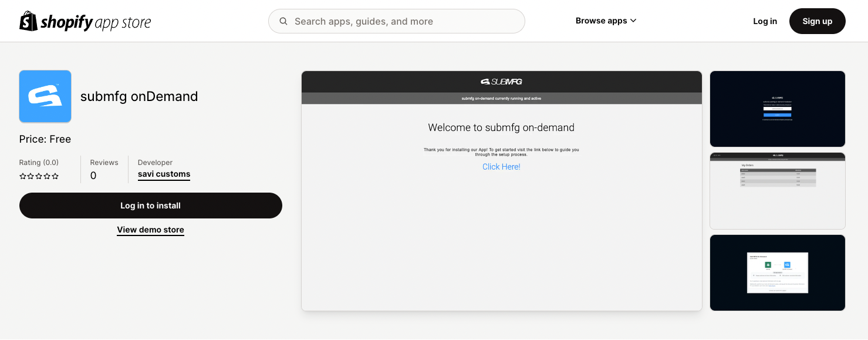
Task: Open the account connection screenshot thumbnail
Action: pyautogui.click(x=778, y=272)
